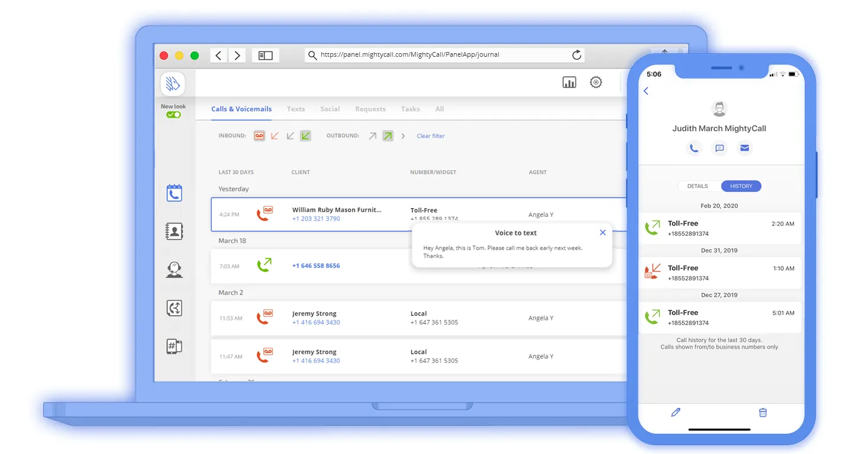The height and width of the screenshot is (454, 868).
Task: Select the William Ruby Mason Furnit... client name
Action: coord(337,210)
